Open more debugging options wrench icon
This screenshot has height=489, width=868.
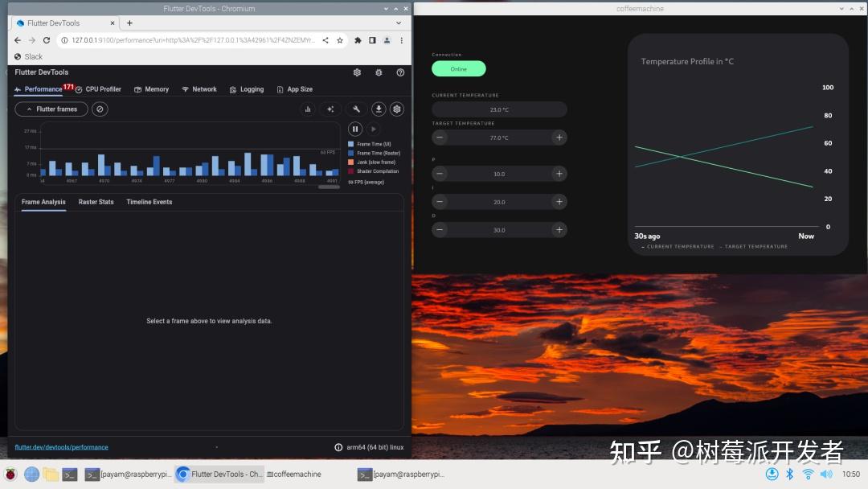pos(356,109)
